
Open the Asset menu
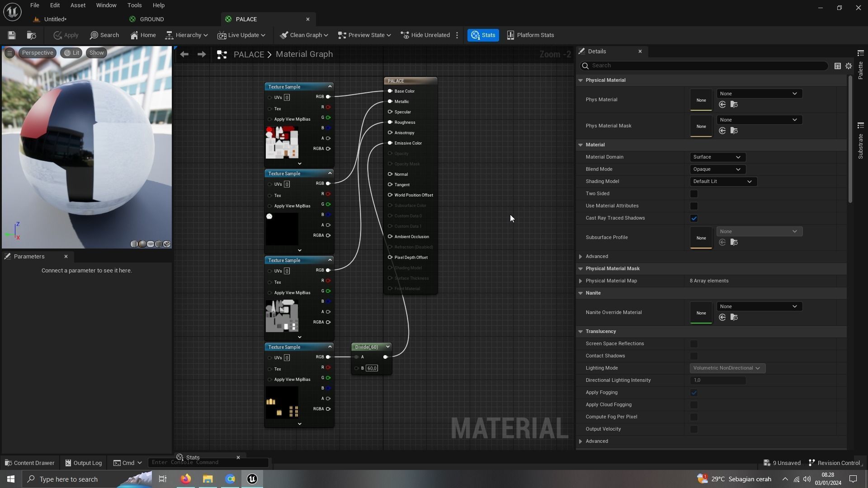click(78, 5)
